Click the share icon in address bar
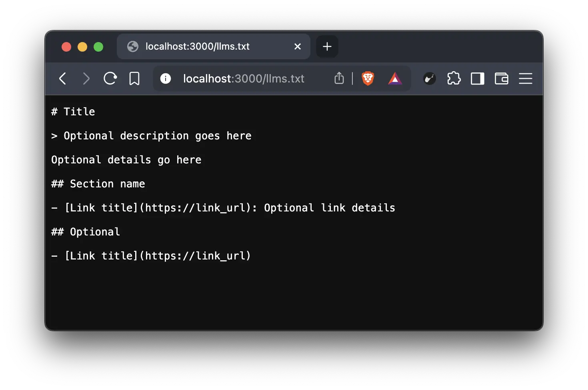The width and height of the screenshot is (588, 390). click(x=339, y=78)
